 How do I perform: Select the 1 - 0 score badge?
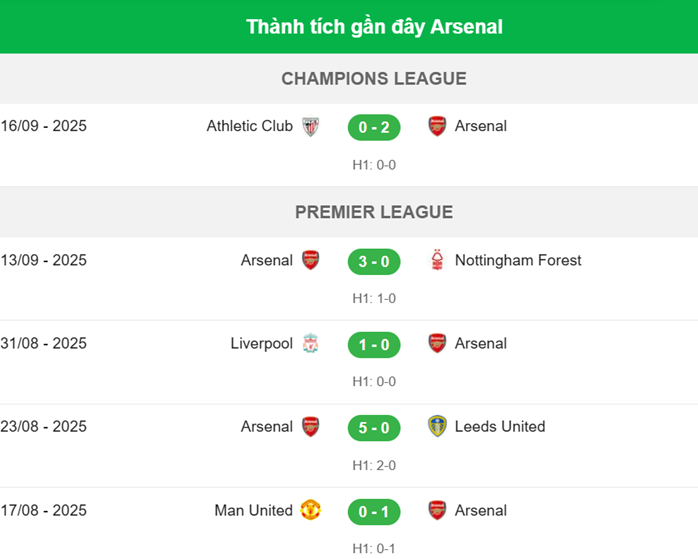[x=374, y=345]
